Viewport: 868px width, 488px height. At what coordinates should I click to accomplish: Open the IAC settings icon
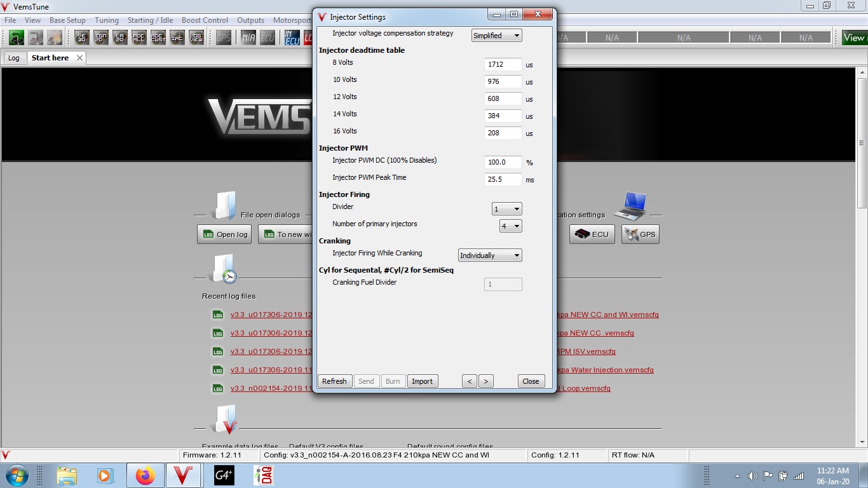177,38
